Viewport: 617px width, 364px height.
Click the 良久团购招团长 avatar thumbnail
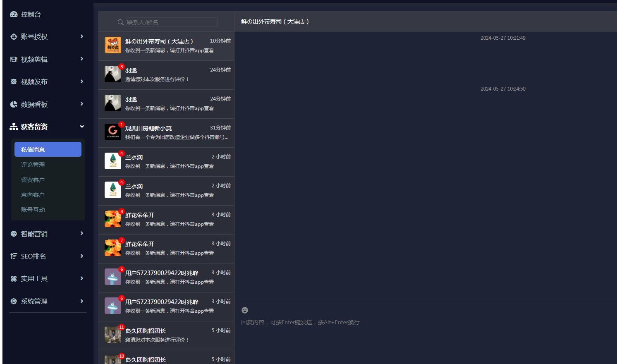tap(112, 335)
